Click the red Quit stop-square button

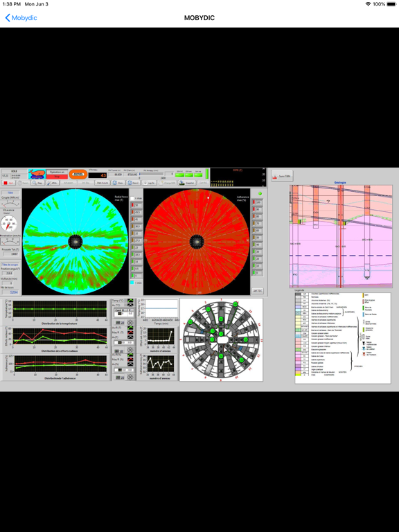(x=9, y=183)
